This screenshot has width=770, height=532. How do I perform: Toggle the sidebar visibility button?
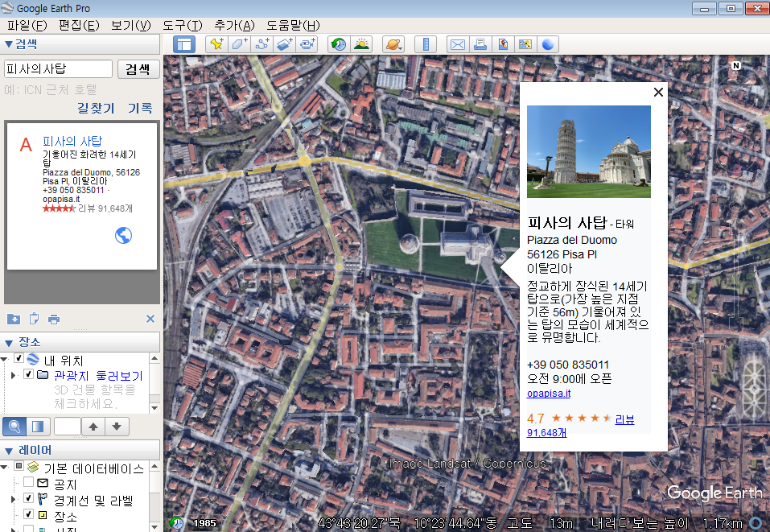[x=184, y=44]
